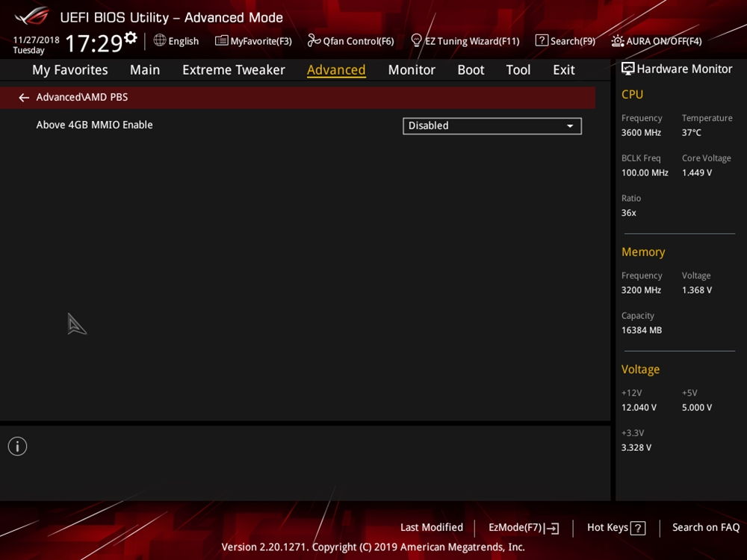Click the clock settings gear icon

[x=131, y=37]
